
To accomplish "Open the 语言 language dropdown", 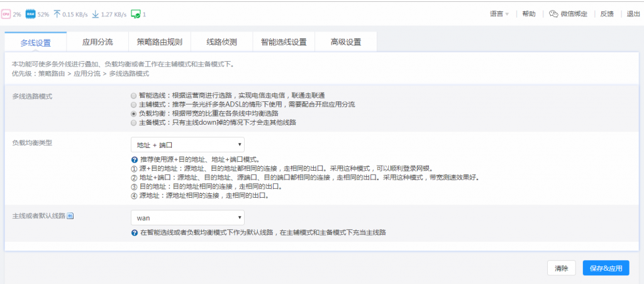I will pyautogui.click(x=499, y=13).
